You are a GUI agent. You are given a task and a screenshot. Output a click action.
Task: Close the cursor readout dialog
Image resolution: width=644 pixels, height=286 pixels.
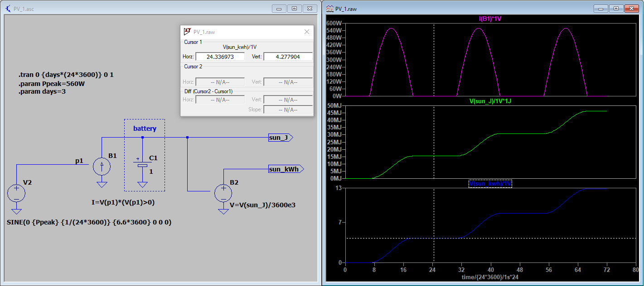pos(307,32)
